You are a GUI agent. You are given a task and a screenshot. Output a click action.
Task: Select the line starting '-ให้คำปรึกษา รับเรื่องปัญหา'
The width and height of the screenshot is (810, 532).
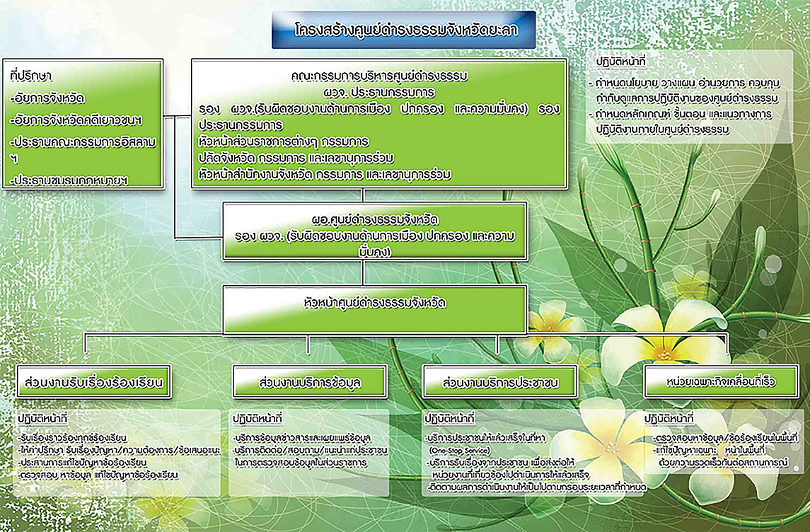coord(119,451)
